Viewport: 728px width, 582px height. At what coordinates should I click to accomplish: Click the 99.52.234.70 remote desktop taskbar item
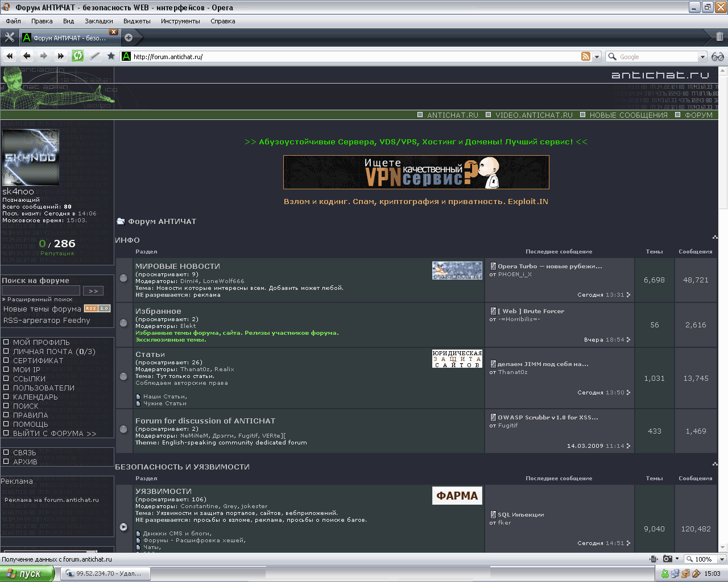pyautogui.click(x=105, y=573)
